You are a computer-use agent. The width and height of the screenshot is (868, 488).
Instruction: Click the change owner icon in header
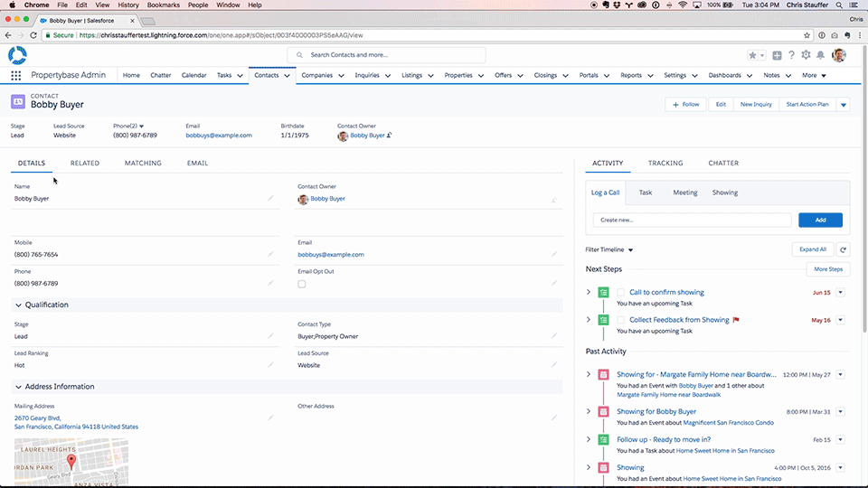click(x=389, y=135)
